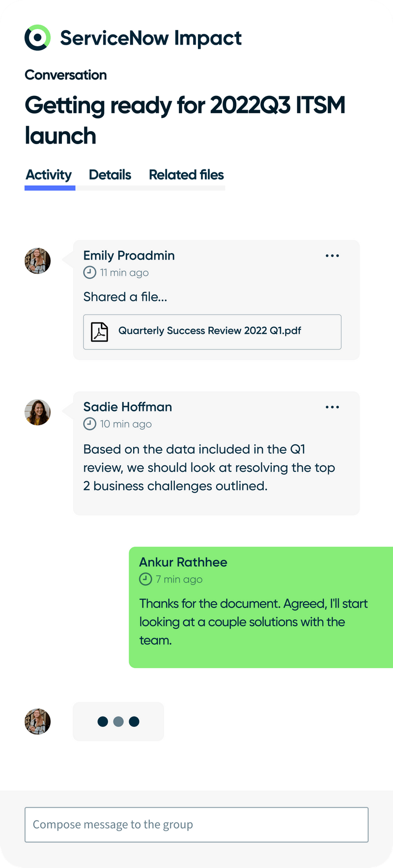This screenshot has width=393, height=868.
Task: Switch to the Details tab
Action: 110,175
